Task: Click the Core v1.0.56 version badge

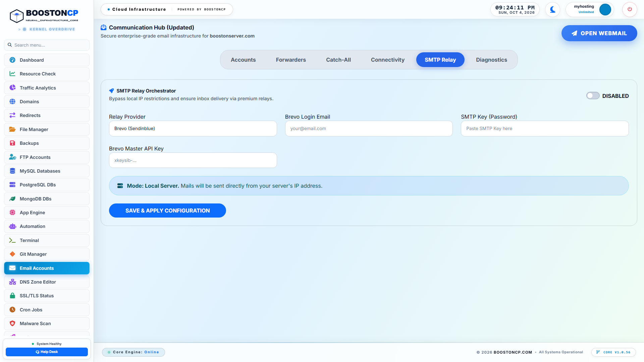Action: pyautogui.click(x=613, y=352)
